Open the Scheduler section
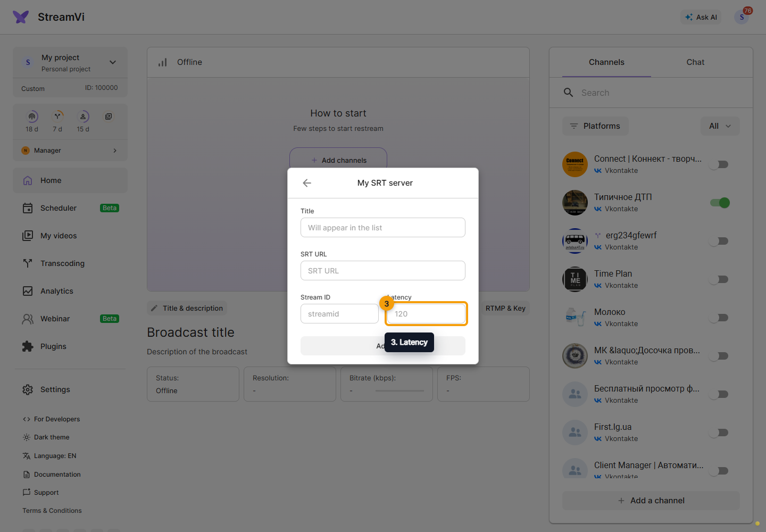 coord(70,208)
